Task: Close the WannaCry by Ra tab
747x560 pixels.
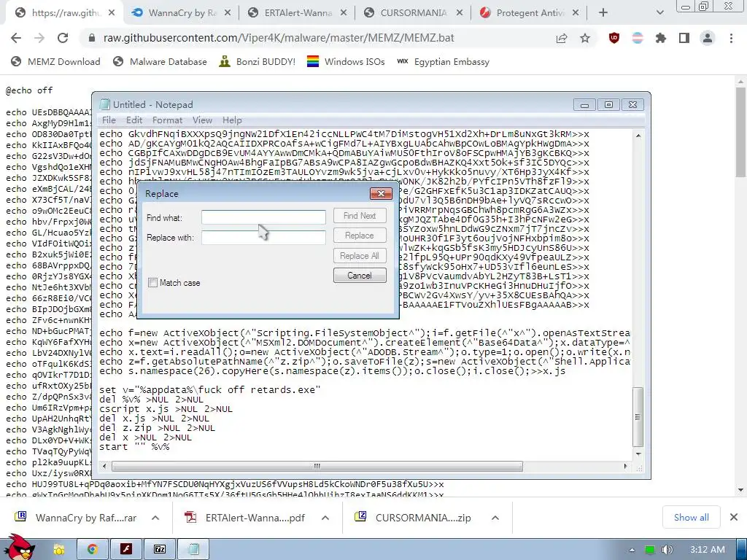Action: [228, 13]
